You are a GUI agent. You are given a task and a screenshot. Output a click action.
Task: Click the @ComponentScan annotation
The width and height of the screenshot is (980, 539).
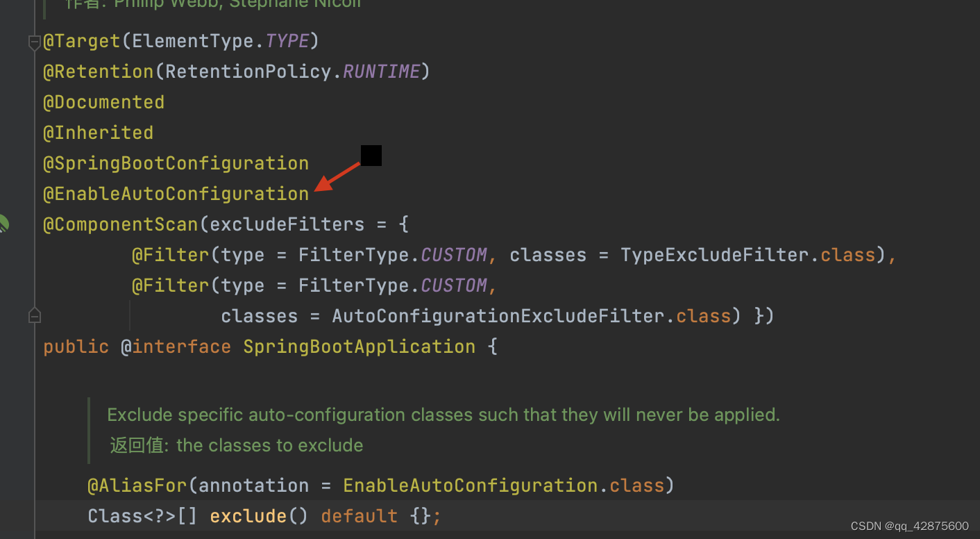121,224
